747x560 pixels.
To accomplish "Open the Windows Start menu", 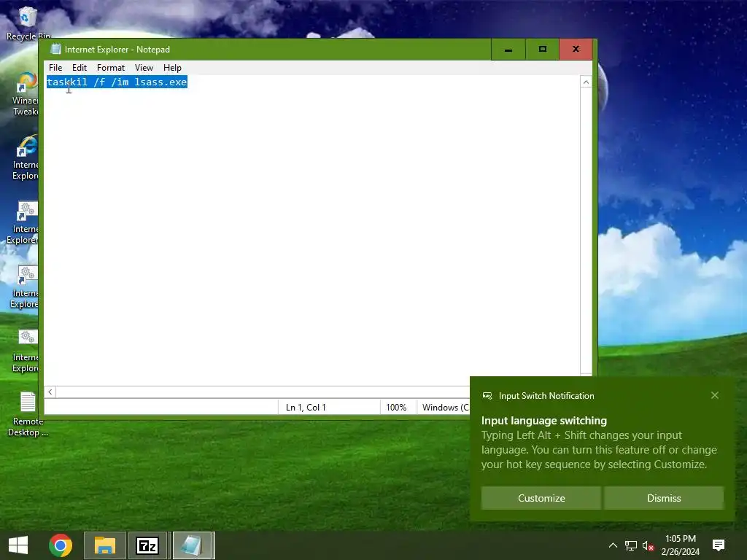I will (x=18, y=545).
